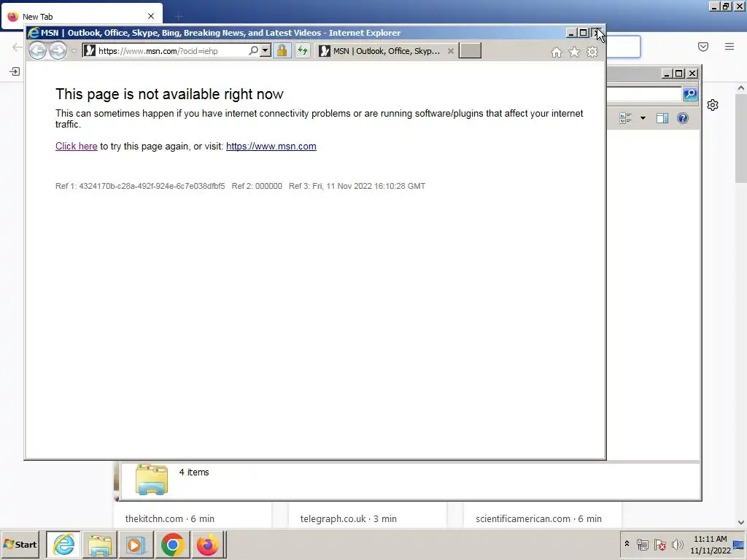Screen dimensions: 747x560
Task: Click the taskbar clock 11:11 AM
Action: pos(711,539)
